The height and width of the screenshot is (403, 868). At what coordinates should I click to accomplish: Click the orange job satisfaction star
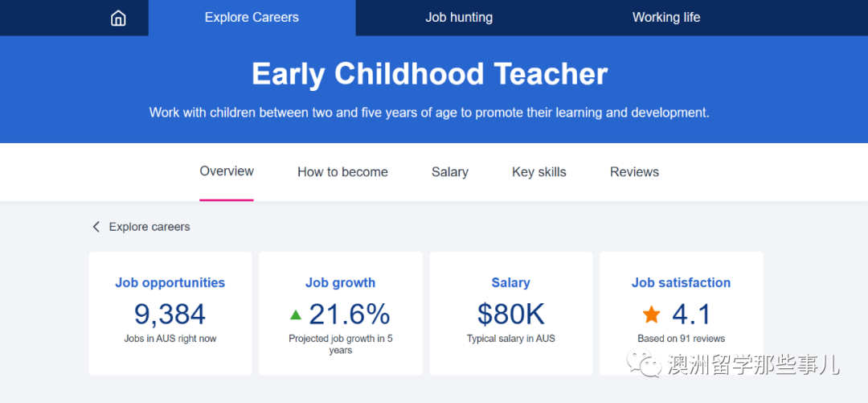652,315
